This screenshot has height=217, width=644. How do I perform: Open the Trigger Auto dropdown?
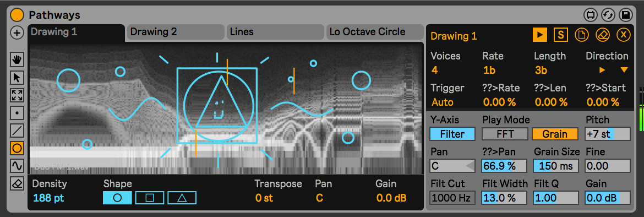[x=443, y=102]
